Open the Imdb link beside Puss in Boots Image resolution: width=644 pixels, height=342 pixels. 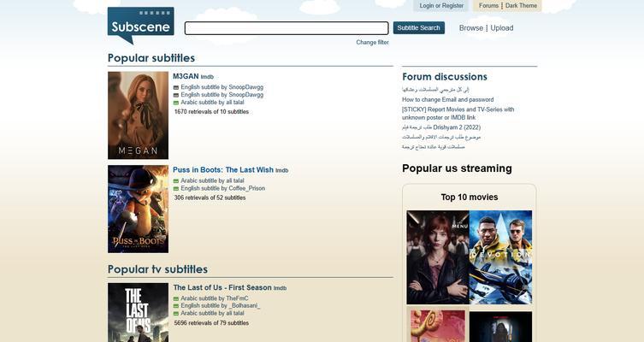coord(281,170)
